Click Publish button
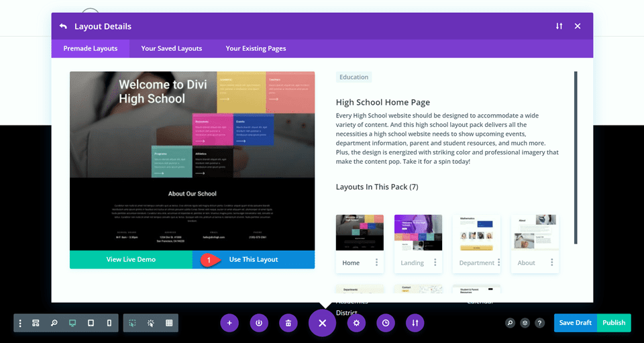Viewport: 644px width, 343px height. 614,323
